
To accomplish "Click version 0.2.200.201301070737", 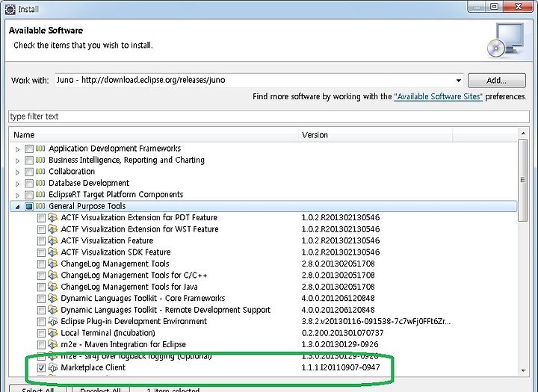I will [x=342, y=333].
